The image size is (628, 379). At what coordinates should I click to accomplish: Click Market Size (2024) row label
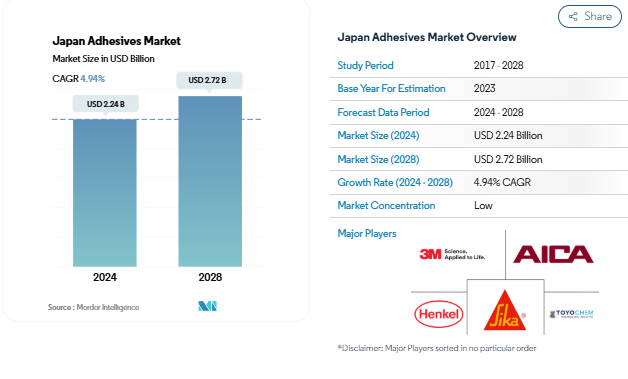pyautogui.click(x=378, y=135)
